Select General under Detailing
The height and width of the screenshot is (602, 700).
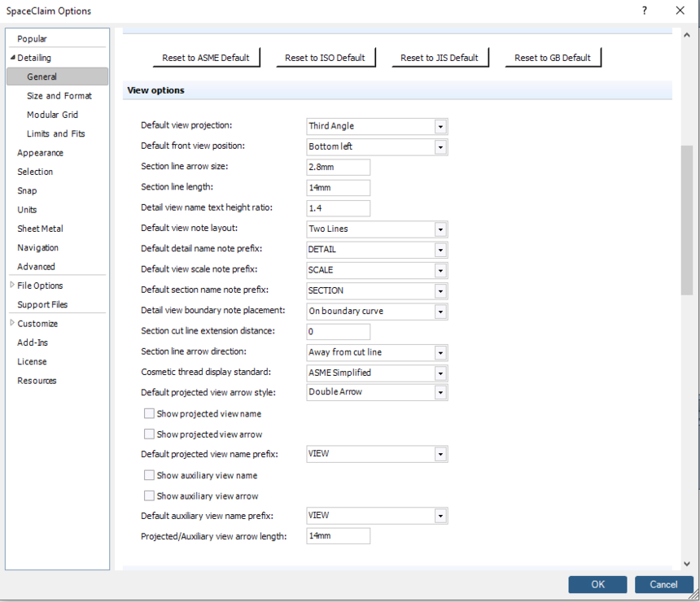pyautogui.click(x=57, y=76)
